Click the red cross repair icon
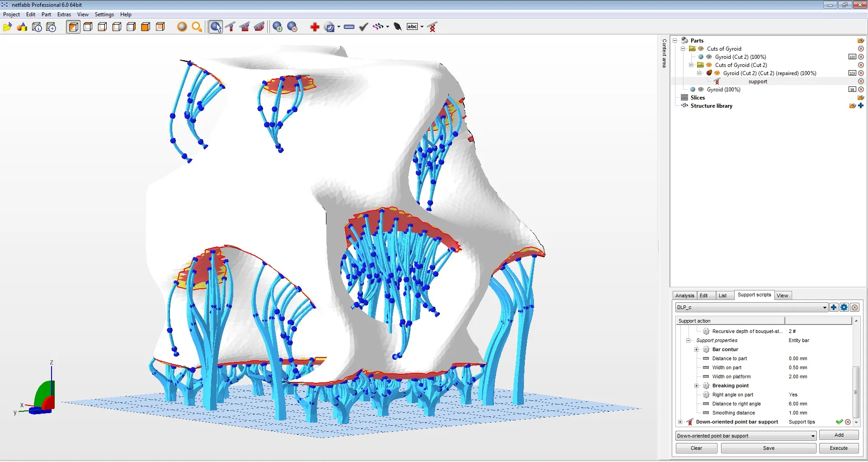This screenshot has height=462, width=868. tap(315, 27)
